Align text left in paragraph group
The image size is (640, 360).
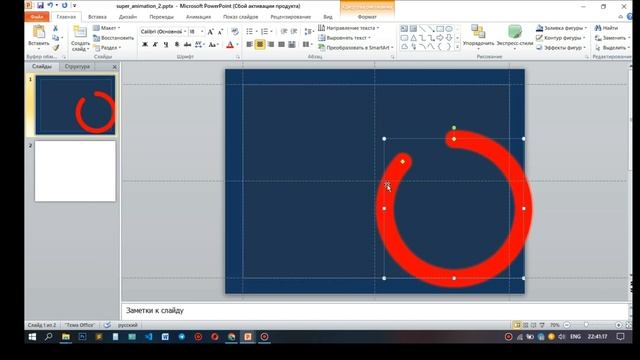click(x=249, y=44)
